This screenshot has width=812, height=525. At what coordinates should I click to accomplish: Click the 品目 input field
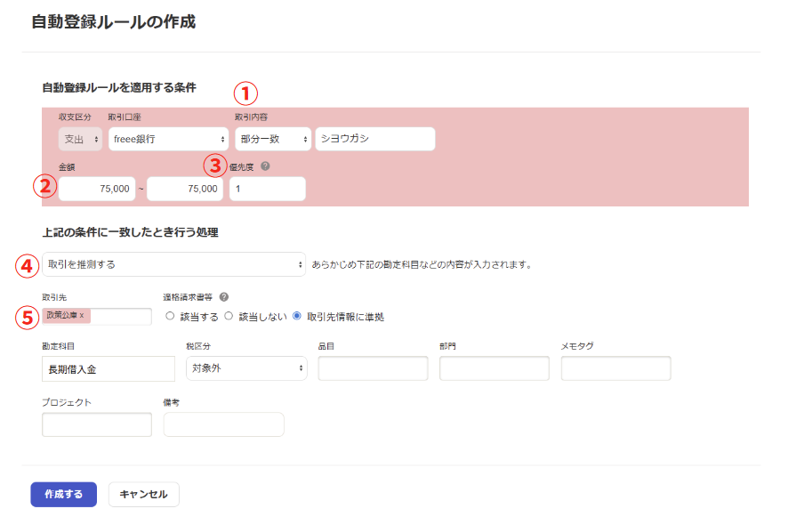pos(373,368)
